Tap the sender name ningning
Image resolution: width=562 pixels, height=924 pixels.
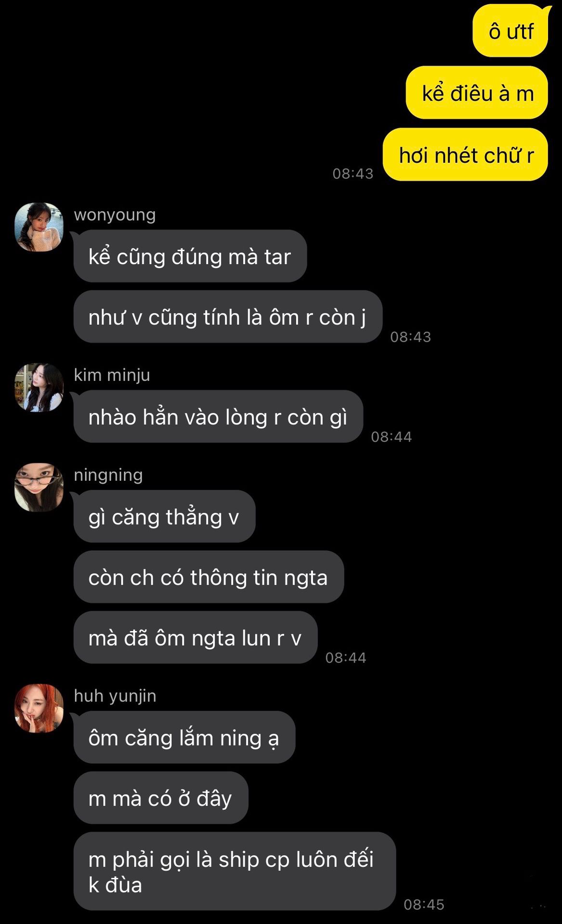[x=108, y=475]
